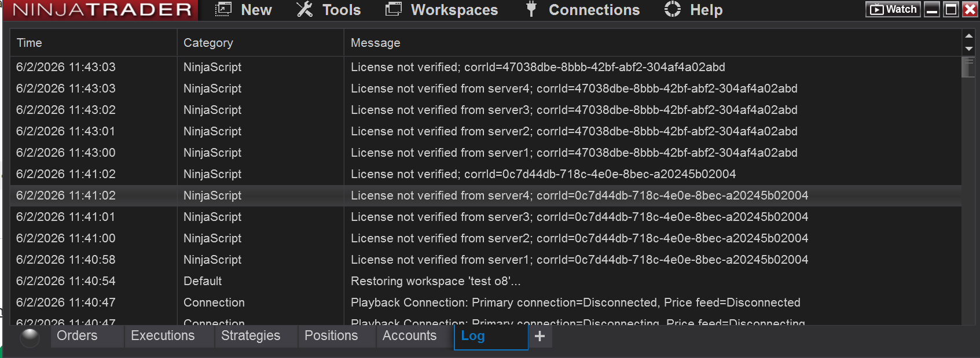Viewport: 980px width, 358px height.
Task: Select the Positions tab
Action: pos(331,336)
